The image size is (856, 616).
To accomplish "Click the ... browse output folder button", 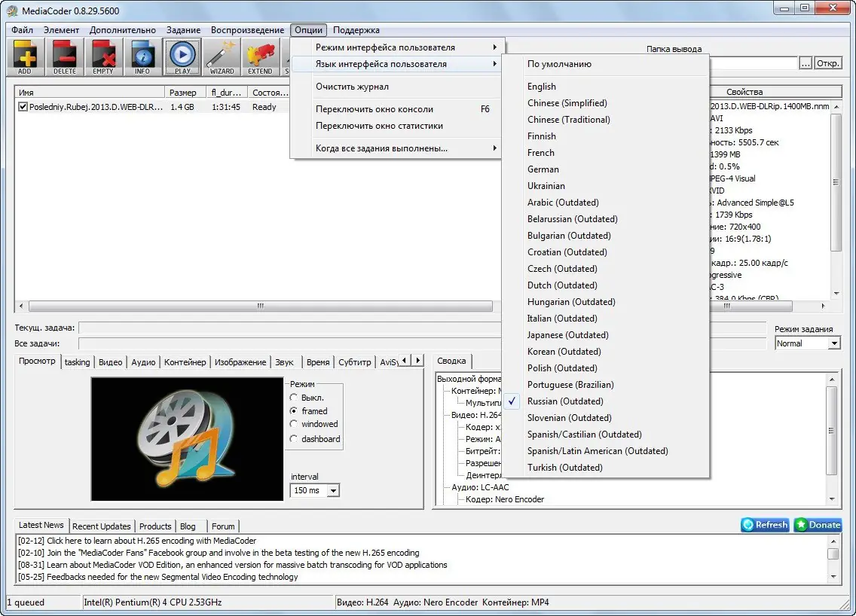I will pyautogui.click(x=806, y=63).
